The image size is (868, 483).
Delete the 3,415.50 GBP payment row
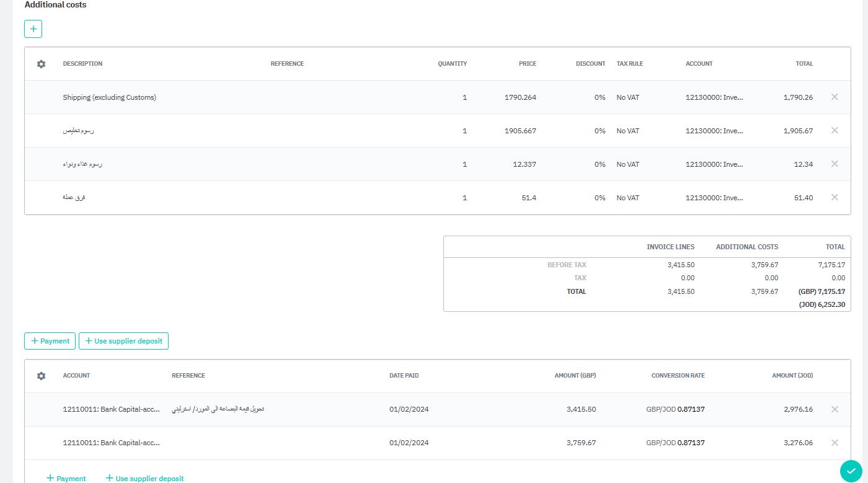point(834,409)
